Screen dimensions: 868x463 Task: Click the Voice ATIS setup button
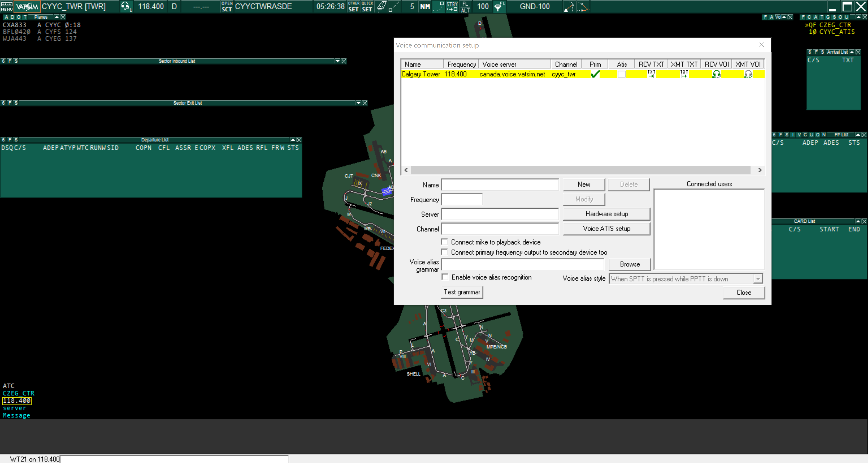[606, 228]
